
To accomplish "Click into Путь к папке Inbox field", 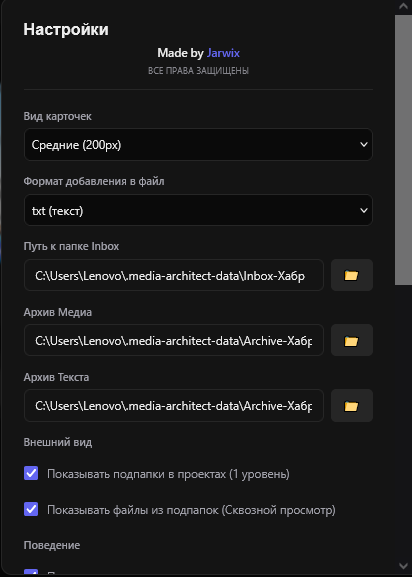I will (174, 275).
